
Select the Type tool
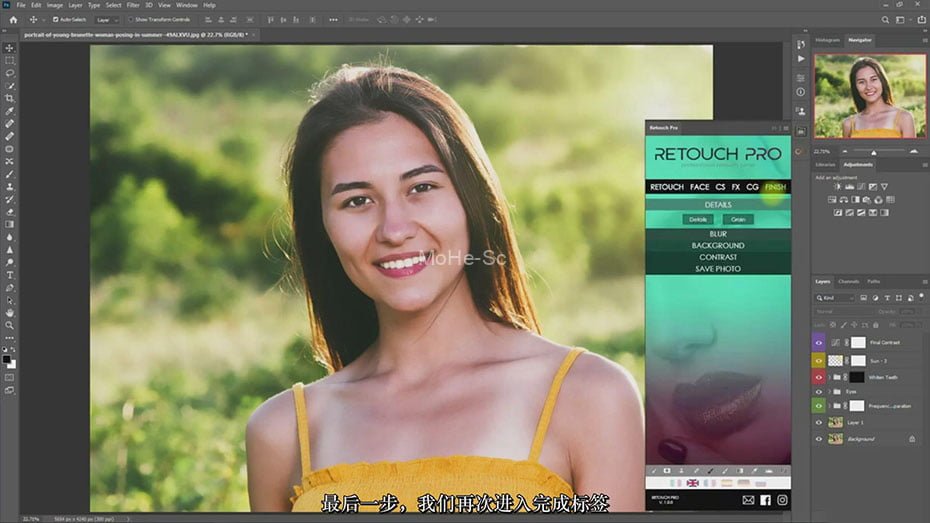pyautogui.click(x=10, y=274)
